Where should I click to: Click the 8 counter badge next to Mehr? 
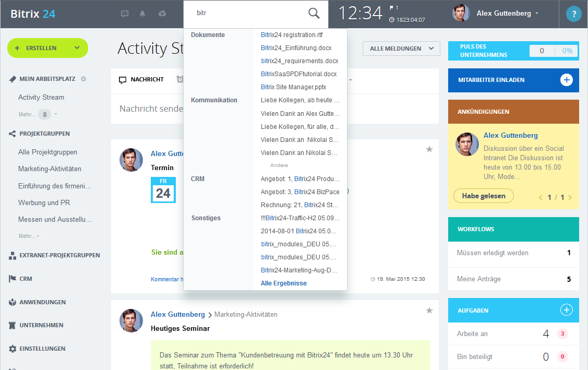click(x=45, y=114)
